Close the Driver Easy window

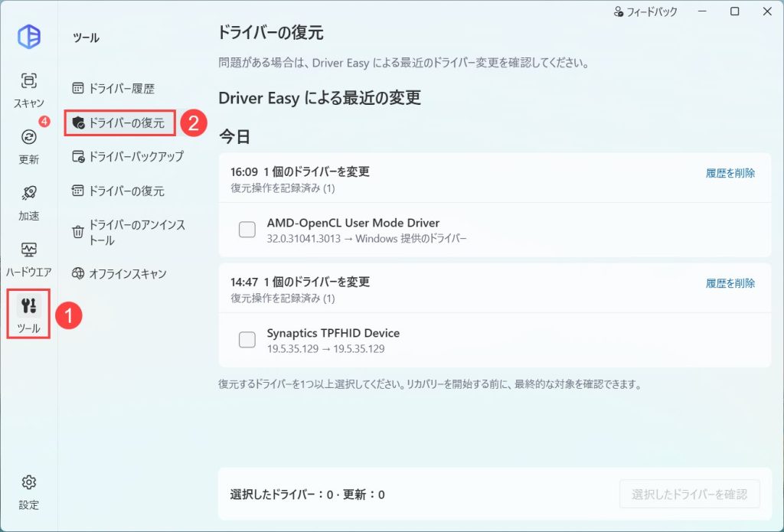click(767, 11)
